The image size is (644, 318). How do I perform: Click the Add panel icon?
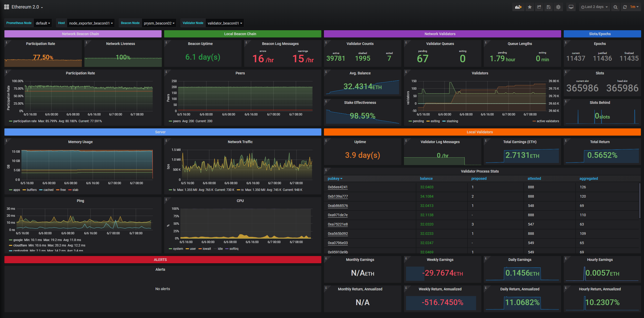point(518,7)
